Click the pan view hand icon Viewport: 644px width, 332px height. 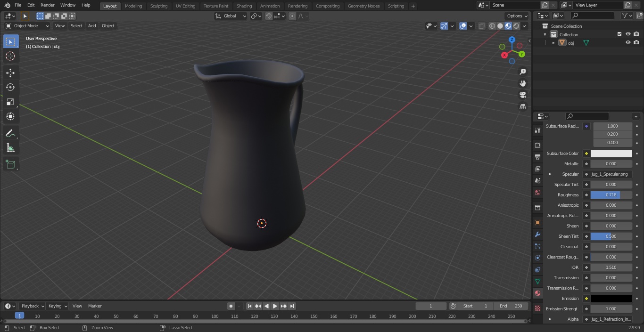click(522, 83)
